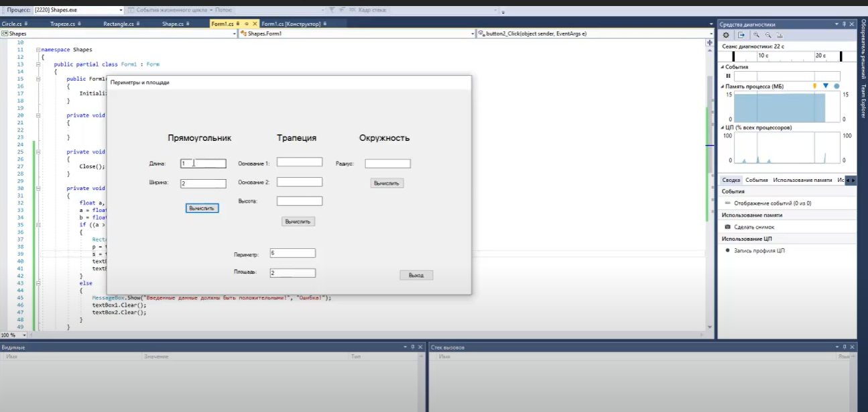This screenshot has height=412, width=868.
Task: Click the Радиус input field
Action: pyautogui.click(x=387, y=164)
